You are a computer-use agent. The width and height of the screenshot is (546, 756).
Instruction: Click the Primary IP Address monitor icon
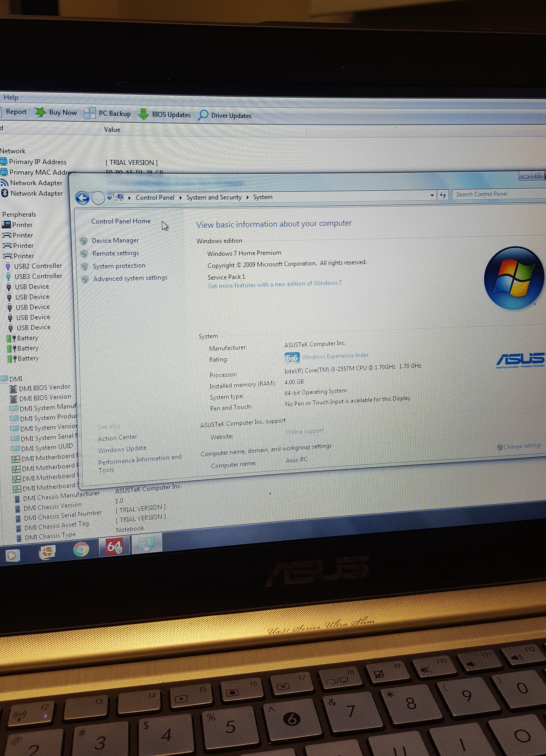tap(4, 162)
